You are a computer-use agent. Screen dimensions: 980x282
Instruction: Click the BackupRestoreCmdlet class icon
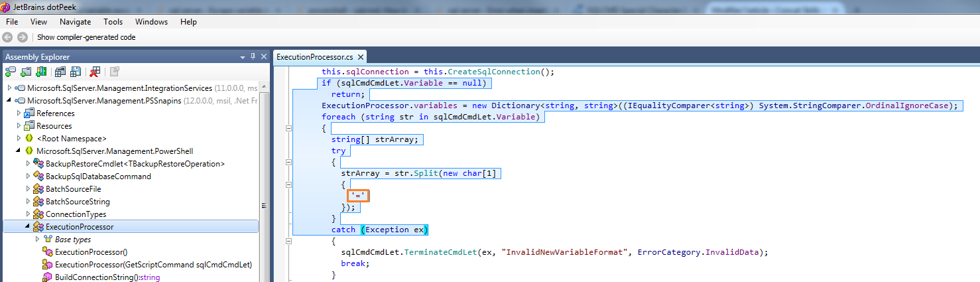38,164
